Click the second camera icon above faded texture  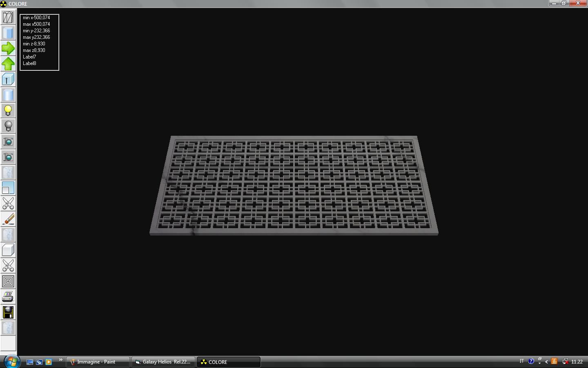[8, 157]
